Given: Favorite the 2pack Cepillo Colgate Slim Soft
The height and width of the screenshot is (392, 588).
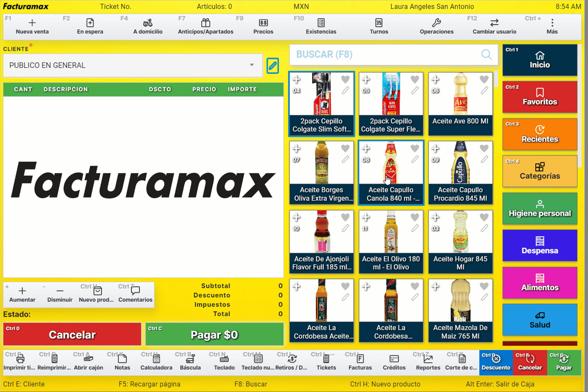Looking at the screenshot, I should pyautogui.click(x=345, y=79).
